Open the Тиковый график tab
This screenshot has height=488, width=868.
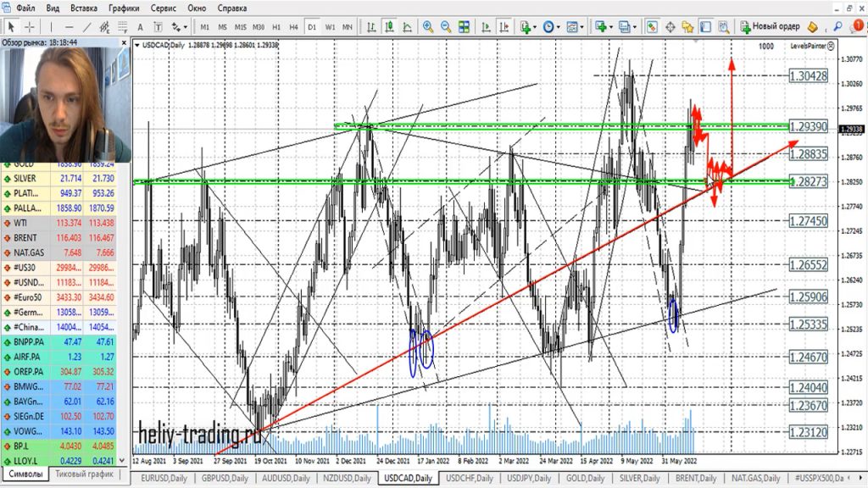85,474
